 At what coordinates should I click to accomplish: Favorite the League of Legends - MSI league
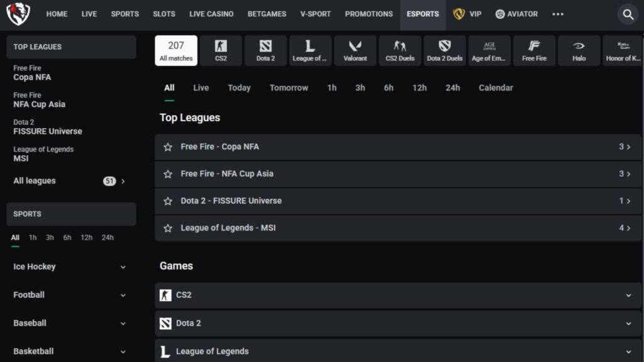click(x=167, y=228)
